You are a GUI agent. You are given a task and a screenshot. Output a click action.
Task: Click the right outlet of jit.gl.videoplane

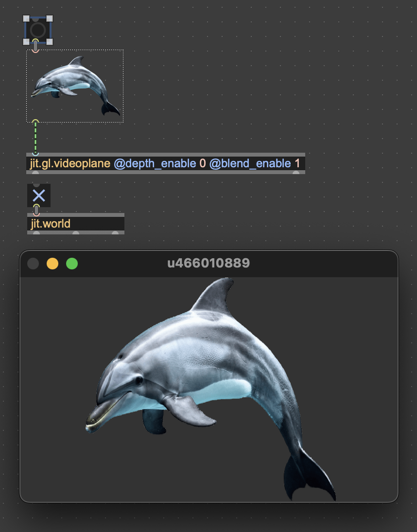click(295, 173)
